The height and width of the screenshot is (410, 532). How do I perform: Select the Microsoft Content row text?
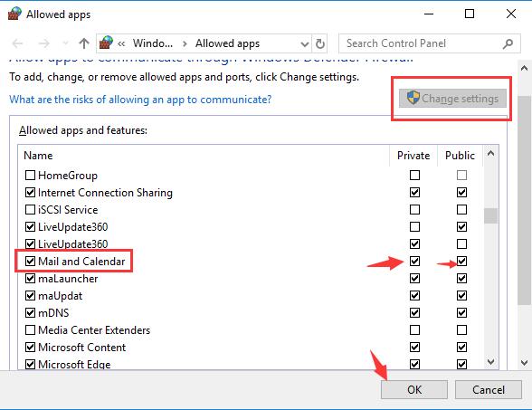coord(81,348)
